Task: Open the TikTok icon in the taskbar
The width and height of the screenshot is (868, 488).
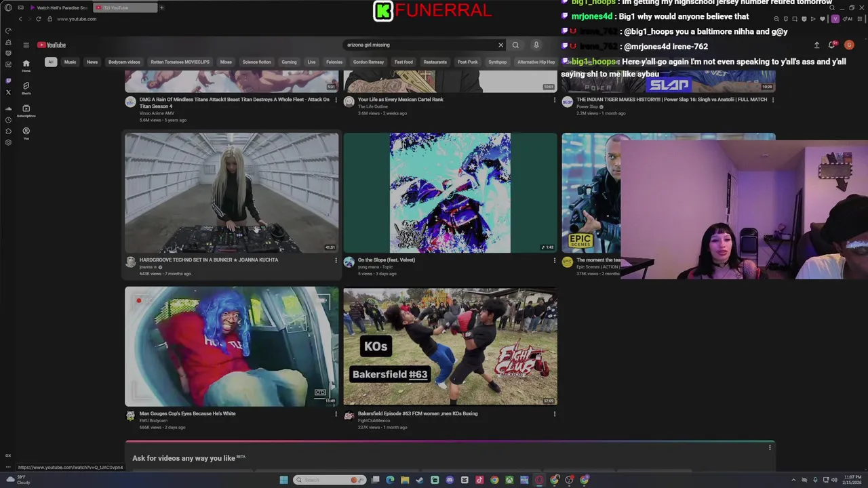Action: [x=479, y=480]
